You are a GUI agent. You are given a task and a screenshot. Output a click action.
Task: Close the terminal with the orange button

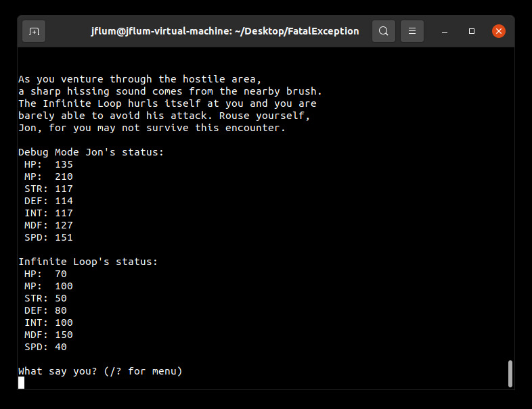499,31
